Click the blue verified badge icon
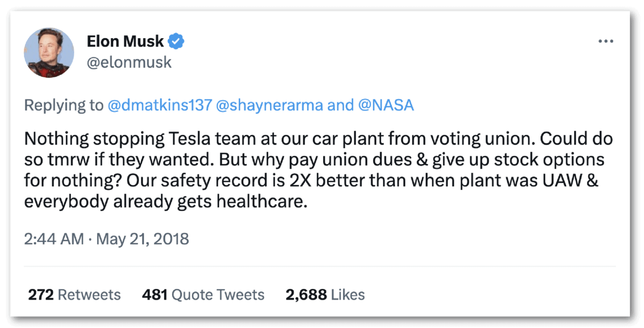 (x=177, y=41)
